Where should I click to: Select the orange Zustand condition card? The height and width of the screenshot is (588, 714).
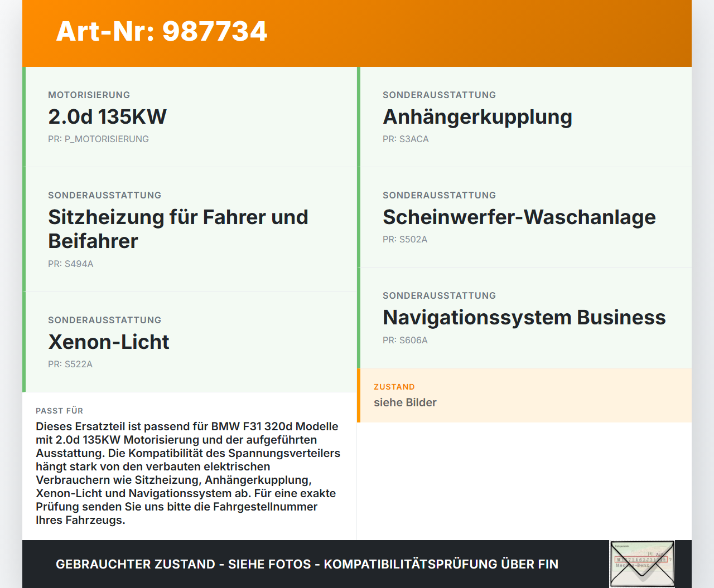tap(524, 395)
